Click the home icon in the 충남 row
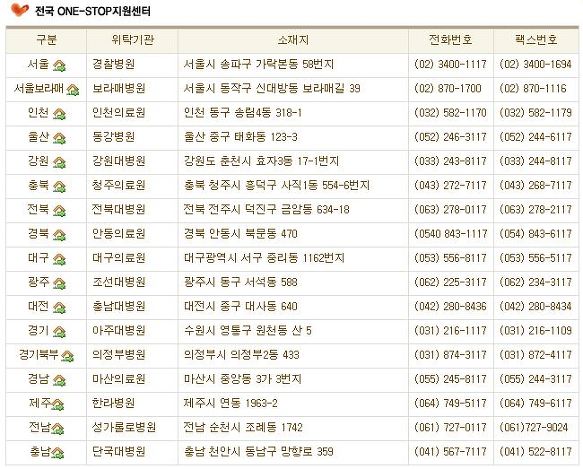 tap(58, 453)
